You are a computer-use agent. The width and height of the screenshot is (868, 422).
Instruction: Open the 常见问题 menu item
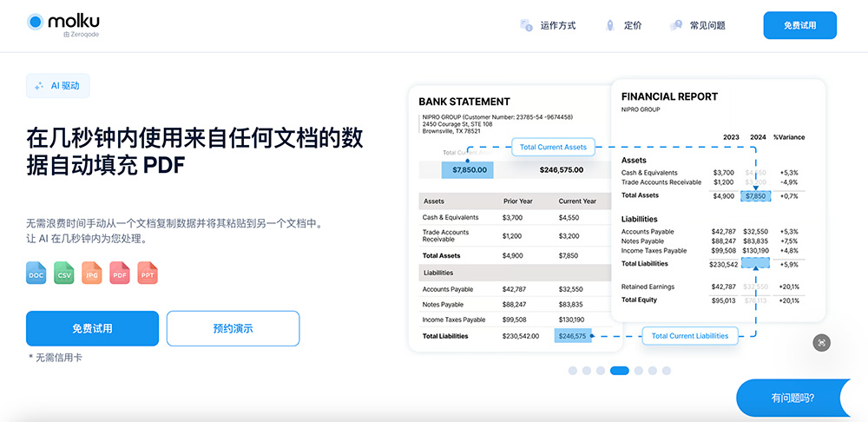(x=707, y=26)
